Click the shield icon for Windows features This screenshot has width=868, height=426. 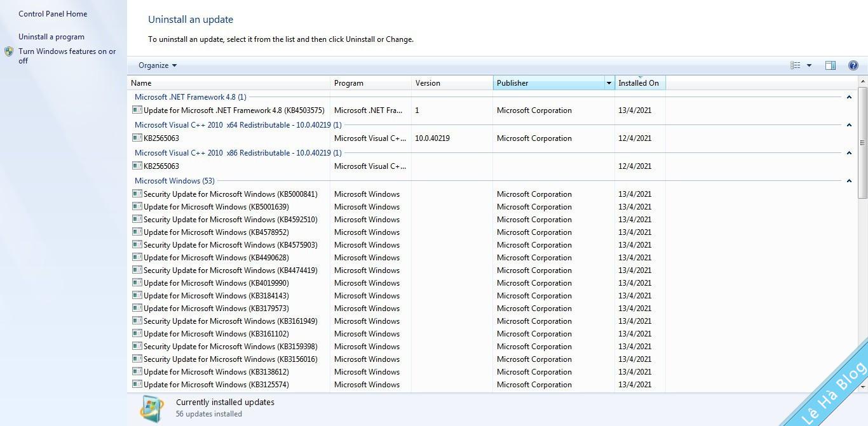click(9, 51)
